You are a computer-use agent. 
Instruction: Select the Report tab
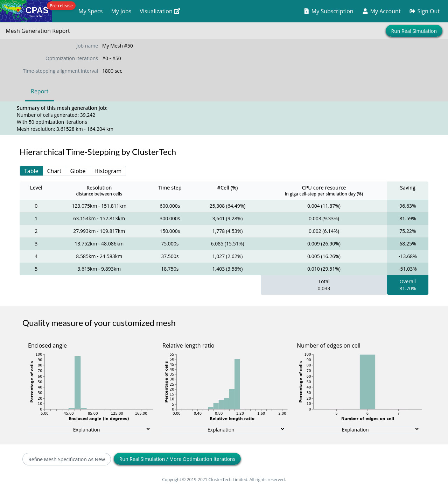coord(40,91)
